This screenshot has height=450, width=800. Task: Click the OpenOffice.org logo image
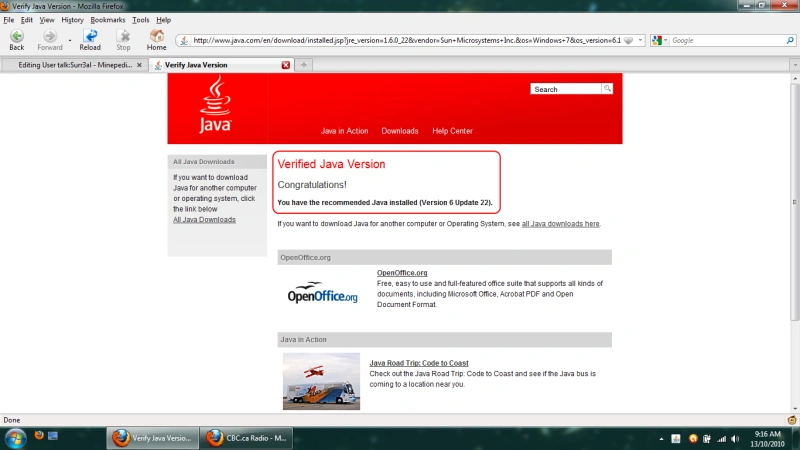tap(322, 292)
